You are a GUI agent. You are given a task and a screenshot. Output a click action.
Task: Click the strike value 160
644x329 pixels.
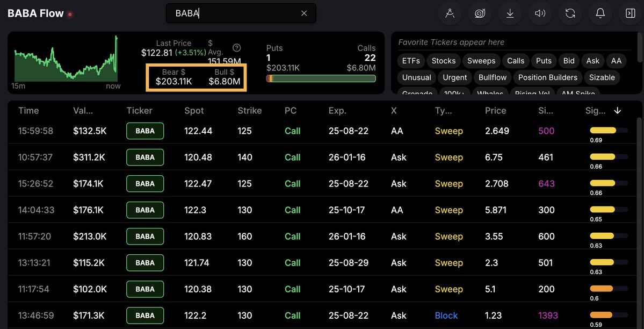(245, 237)
